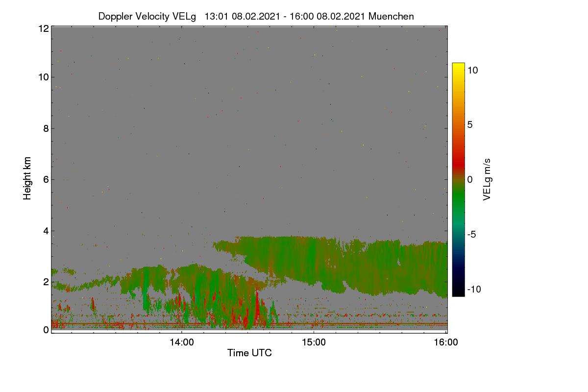Click the colorbar value -10 label
Image resolution: width=588 pixels, height=392 pixels.
[x=473, y=289]
